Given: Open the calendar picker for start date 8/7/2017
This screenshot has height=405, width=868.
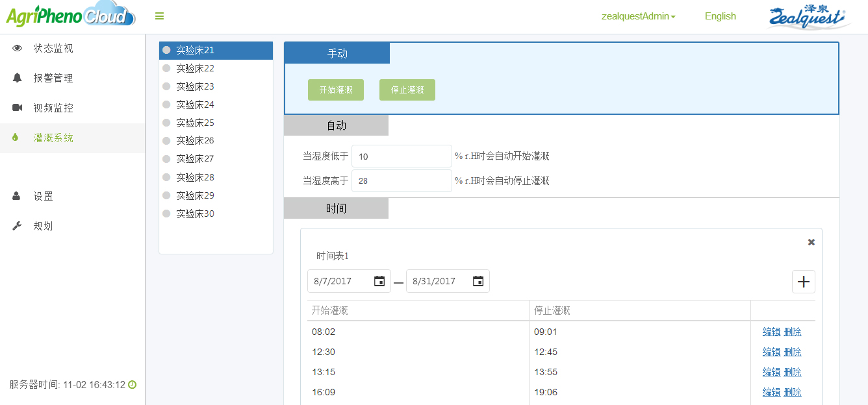Looking at the screenshot, I should pyautogui.click(x=379, y=281).
